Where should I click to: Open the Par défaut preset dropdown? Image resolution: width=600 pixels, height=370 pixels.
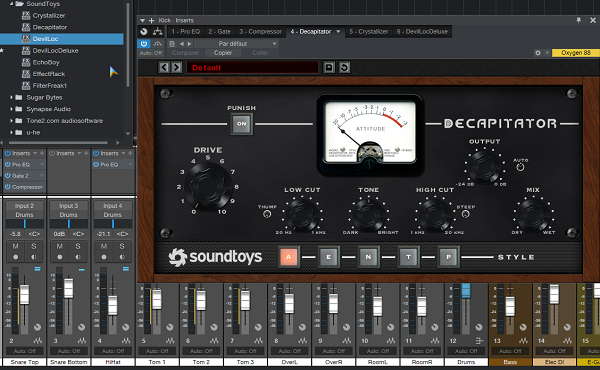tap(236, 44)
